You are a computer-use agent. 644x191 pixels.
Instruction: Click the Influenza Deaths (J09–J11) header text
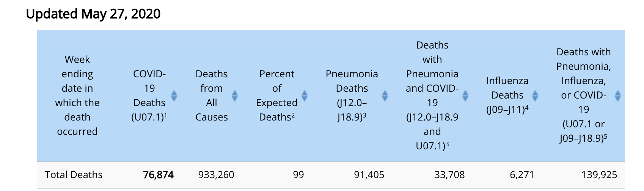pyautogui.click(x=507, y=95)
